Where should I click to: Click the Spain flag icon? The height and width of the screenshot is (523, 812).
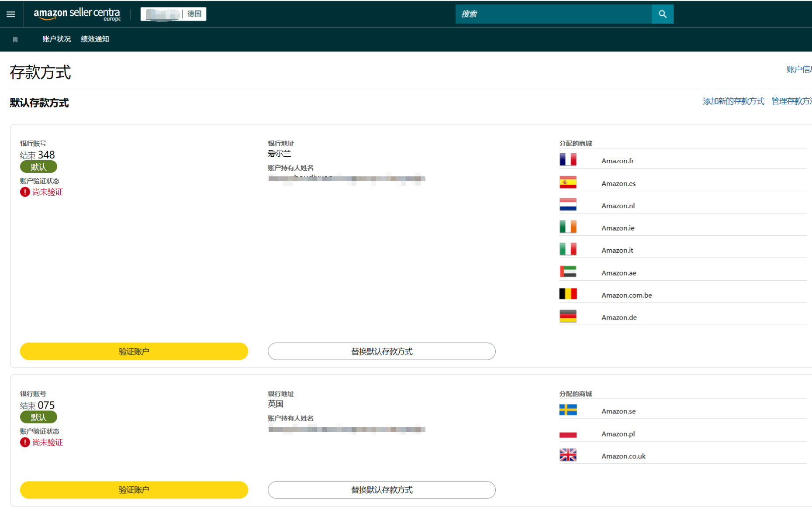tap(568, 182)
